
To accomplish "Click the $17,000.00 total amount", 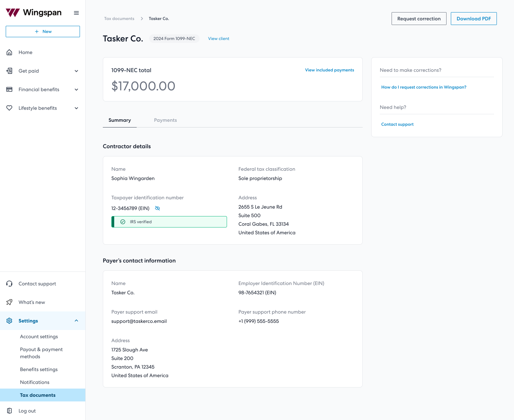I will point(143,86).
